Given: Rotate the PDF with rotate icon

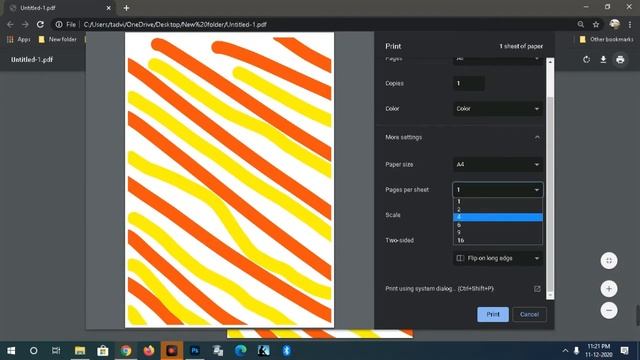Looking at the screenshot, I should 586,60.
